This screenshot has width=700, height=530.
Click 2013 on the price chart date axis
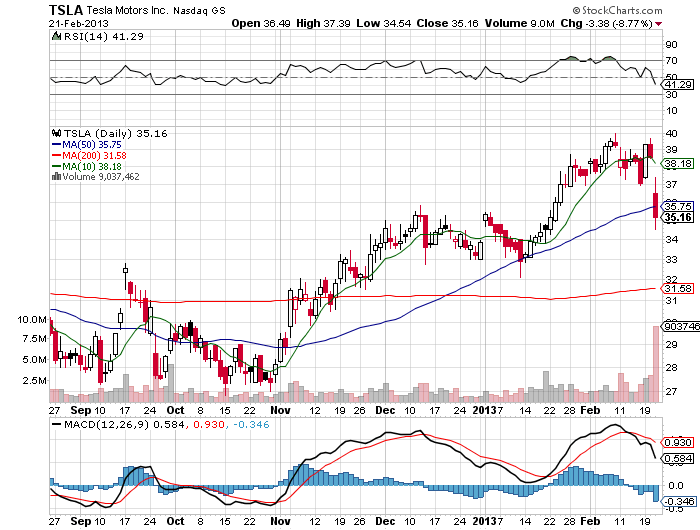485,410
